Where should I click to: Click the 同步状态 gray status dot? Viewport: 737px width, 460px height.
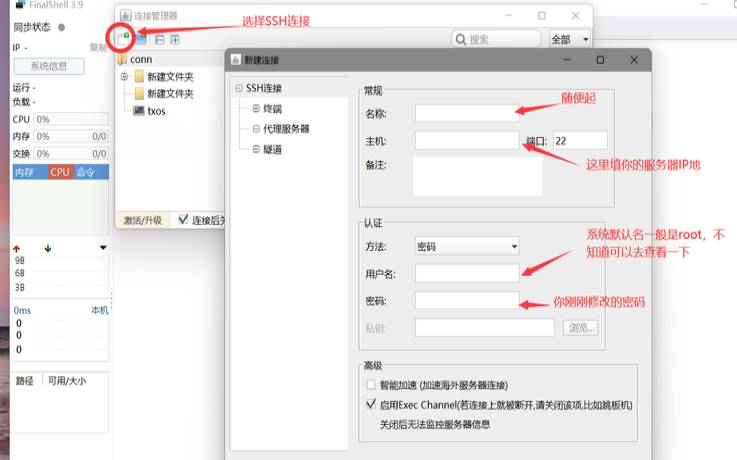pos(61,27)
